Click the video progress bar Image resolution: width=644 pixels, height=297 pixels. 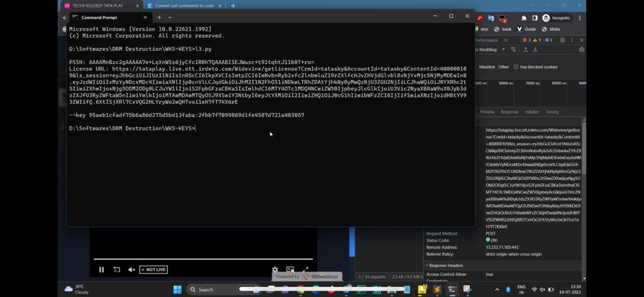(x=203, y=259)
